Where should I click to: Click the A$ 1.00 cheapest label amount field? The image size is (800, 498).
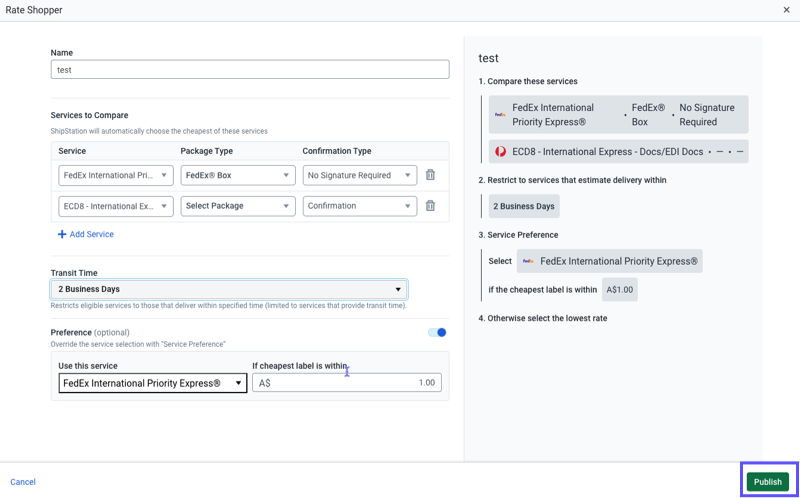[x=347, y=383]
